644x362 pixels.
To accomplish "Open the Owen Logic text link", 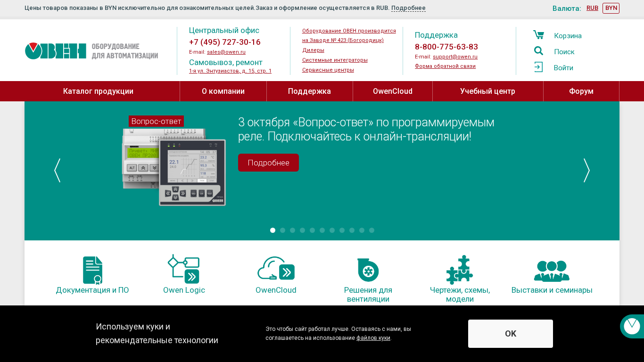I will point(184,290).
